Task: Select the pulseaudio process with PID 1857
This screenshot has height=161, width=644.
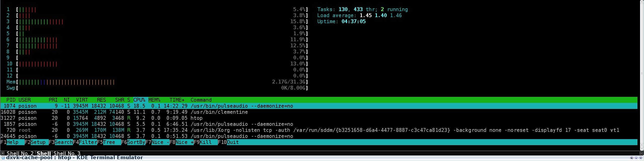Action: [319, 124]
